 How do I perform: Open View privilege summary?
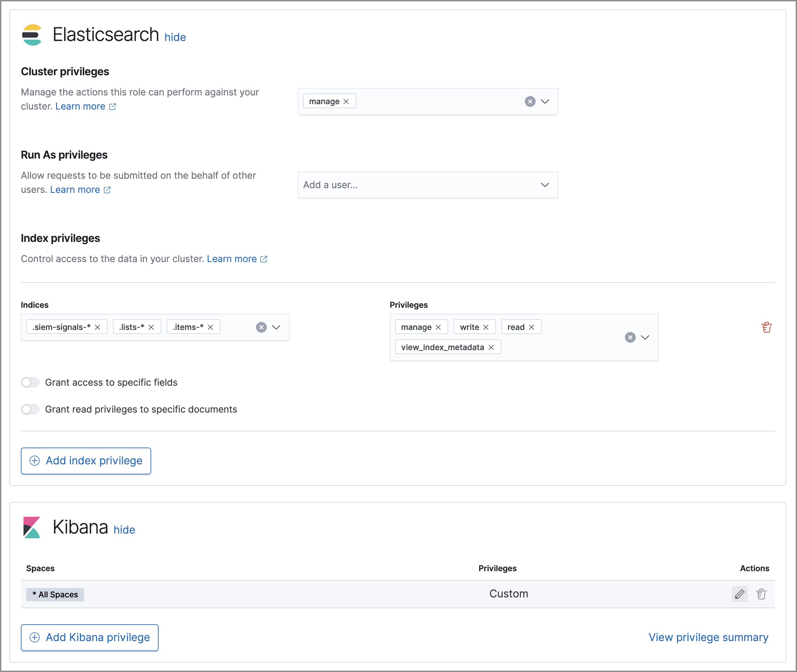click(x=708, y=638)
